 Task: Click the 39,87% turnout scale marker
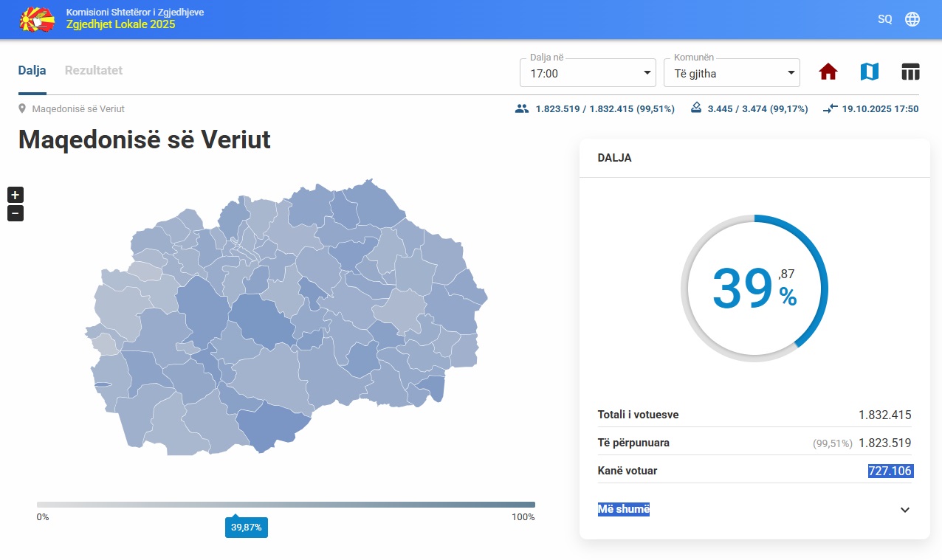[246, 527]
